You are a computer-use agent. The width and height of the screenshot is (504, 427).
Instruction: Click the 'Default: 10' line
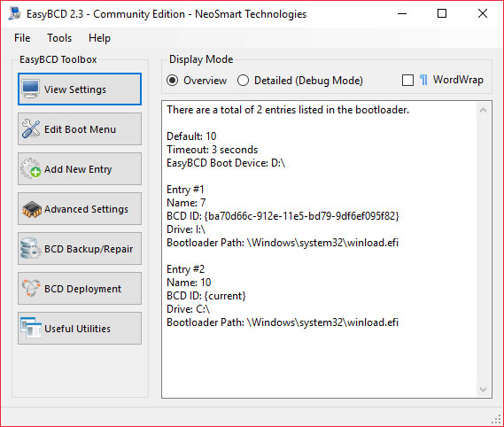191,136
